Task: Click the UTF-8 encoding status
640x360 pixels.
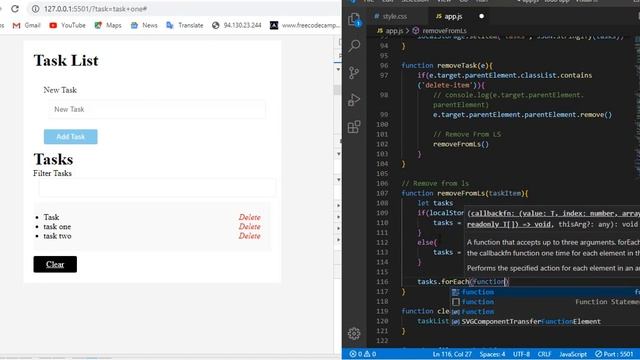Action: pyautogui.click(x=521, y=354)
